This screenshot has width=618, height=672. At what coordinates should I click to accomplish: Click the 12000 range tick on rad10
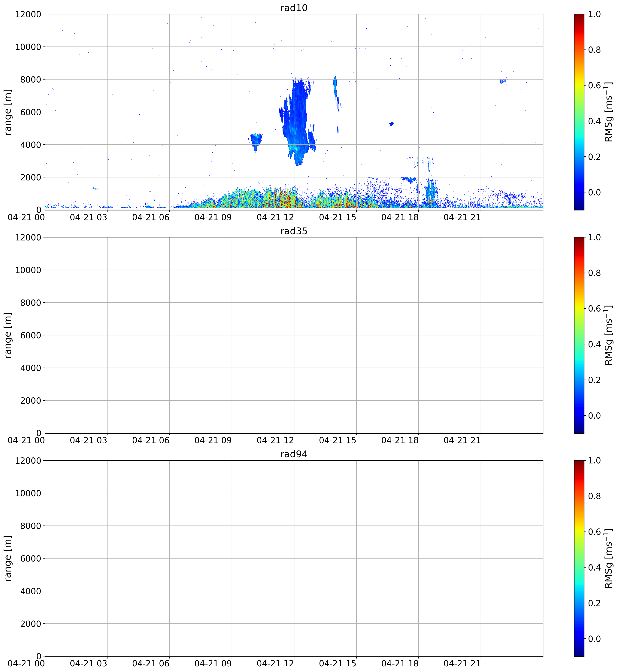tap(28, 14)
